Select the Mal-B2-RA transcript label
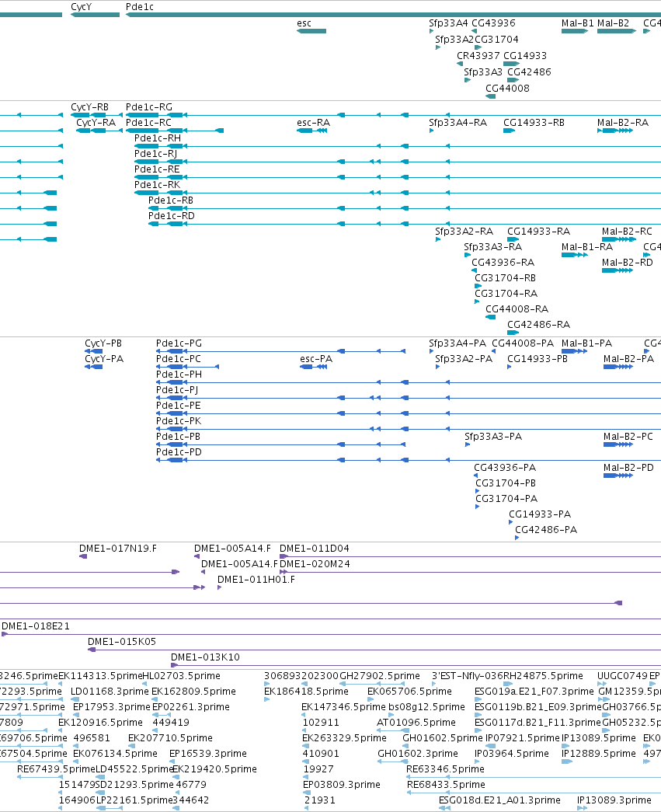The width and height of the screenshot is (661, 812). tap(623, 122)
